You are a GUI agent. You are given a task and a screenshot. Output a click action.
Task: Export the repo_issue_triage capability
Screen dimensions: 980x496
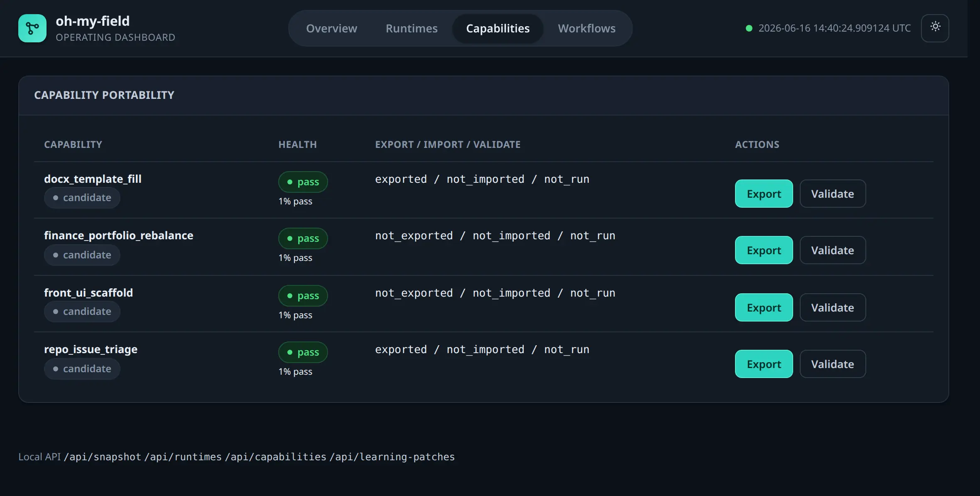(x=764, y=364)
